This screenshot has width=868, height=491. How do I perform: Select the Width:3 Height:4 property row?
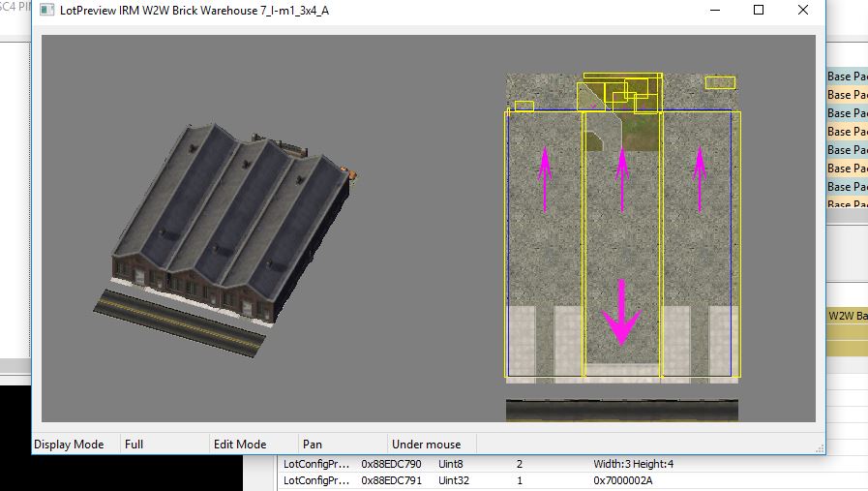(x=573, y=464)
